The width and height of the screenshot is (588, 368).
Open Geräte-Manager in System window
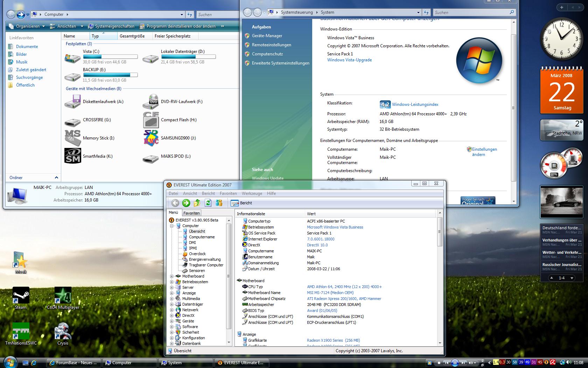[x=267, y=36]
